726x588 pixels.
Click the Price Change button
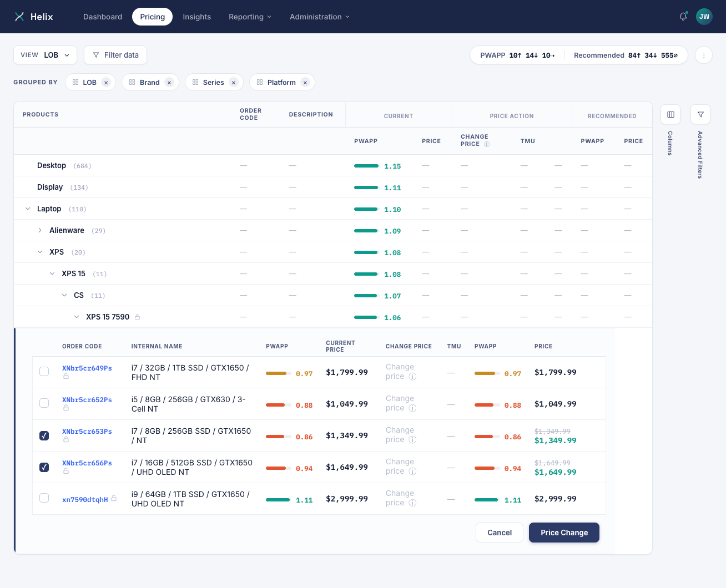[564, 533]
